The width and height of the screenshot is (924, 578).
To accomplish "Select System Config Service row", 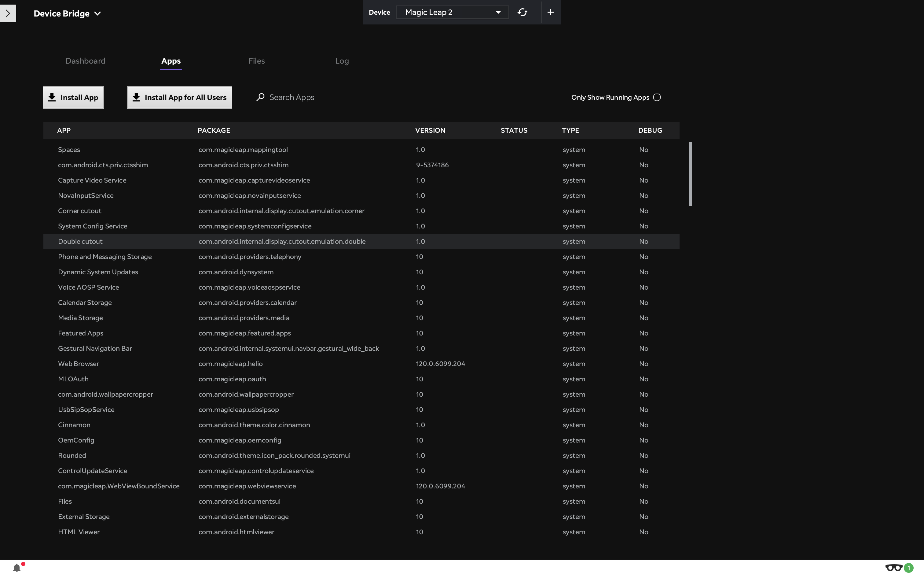I will [361, 226].
